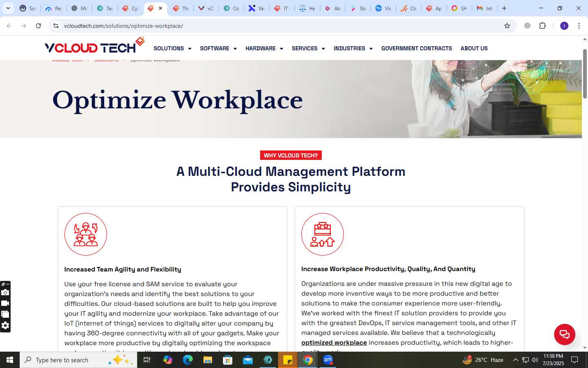Open the volume control in system tray

(535, 360)
